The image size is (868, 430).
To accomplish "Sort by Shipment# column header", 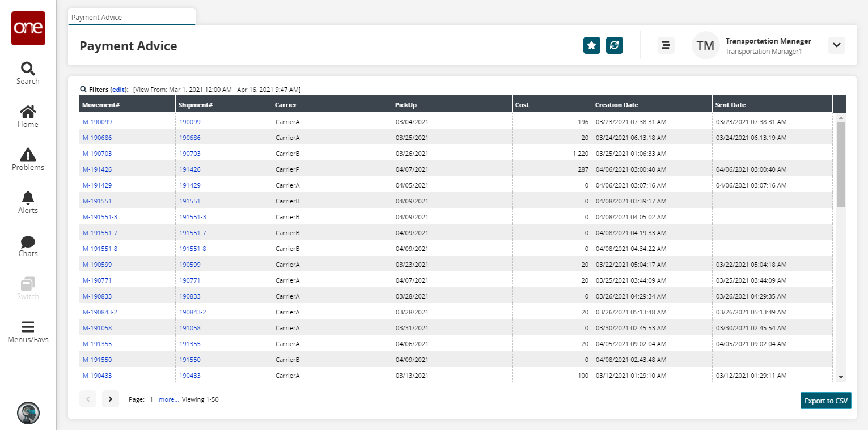I will click(223, 104).
